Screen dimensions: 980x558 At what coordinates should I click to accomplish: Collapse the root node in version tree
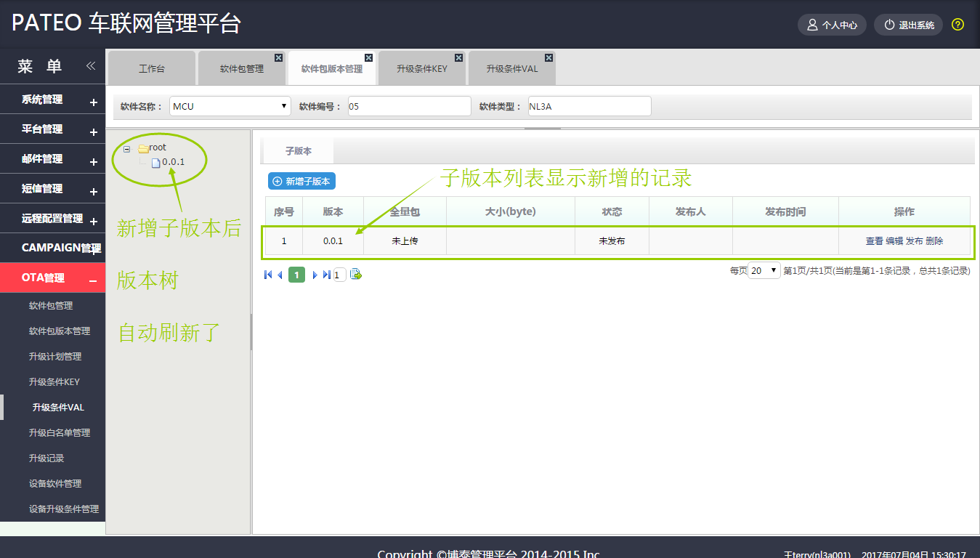click(x=127, y=148)
